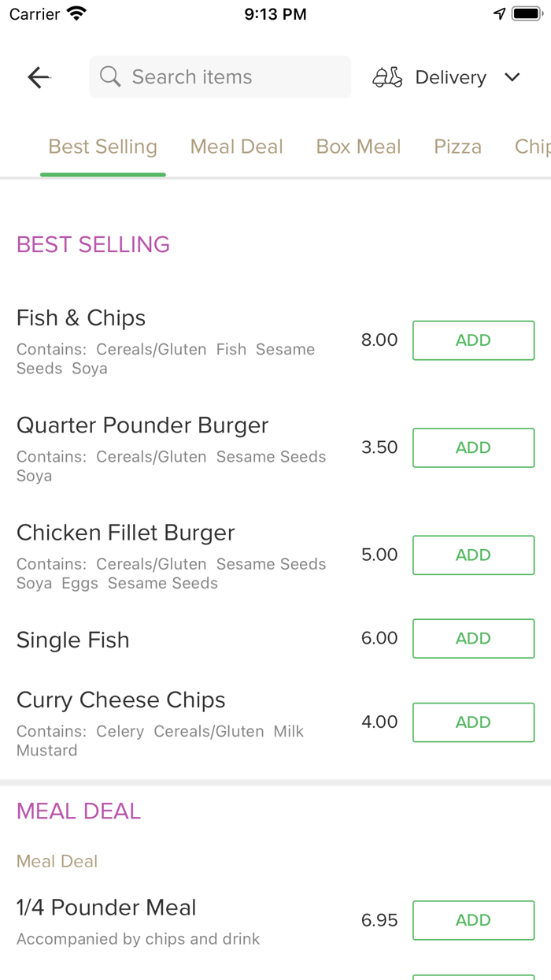Click the battery indicator in status bar
The image size is (551, 980).
coord(525,13)
